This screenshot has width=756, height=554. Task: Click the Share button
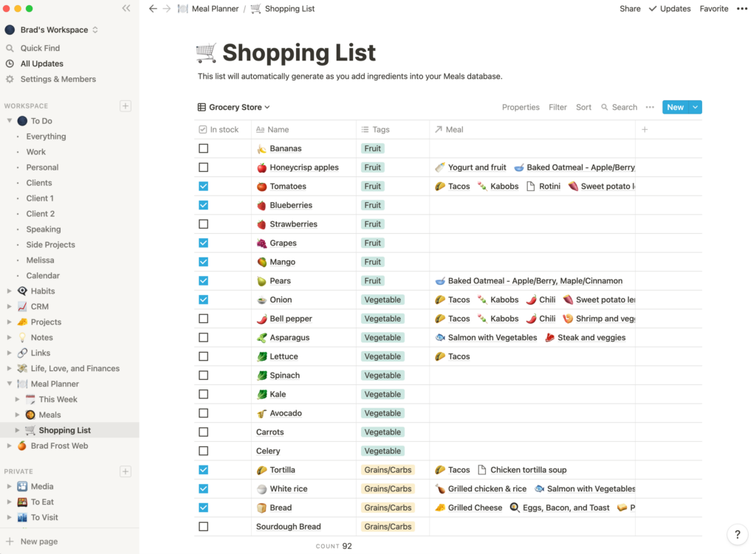630,9
